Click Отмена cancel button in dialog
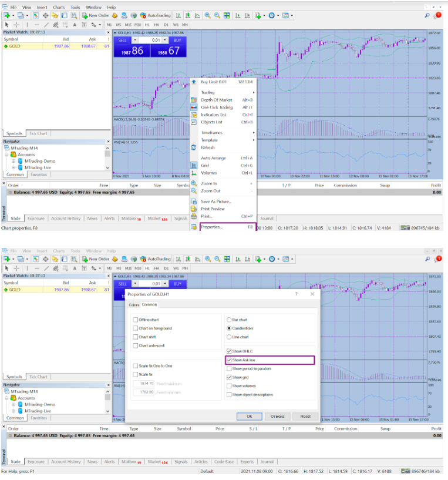448x480 pixels. (x=277, y=417)
